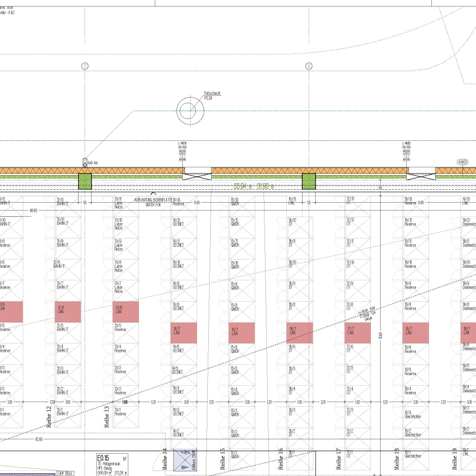Click the Reihe 17 row label
Screen dimensions: 476x476
click(339, 459)
